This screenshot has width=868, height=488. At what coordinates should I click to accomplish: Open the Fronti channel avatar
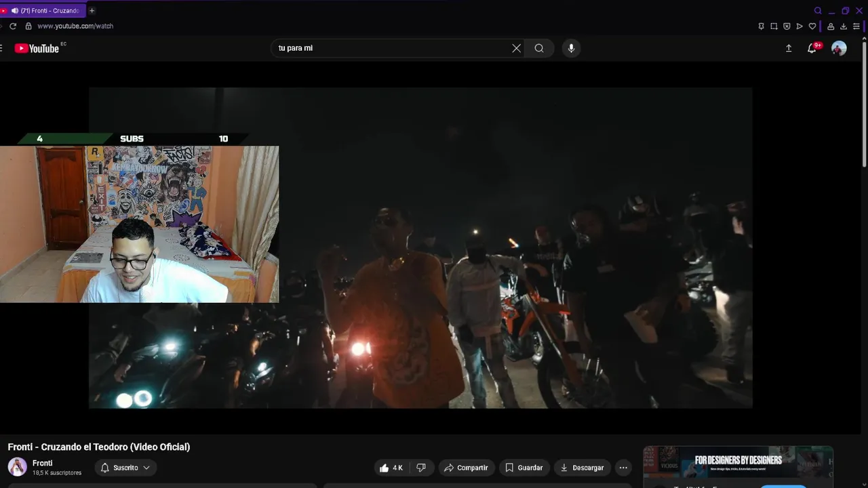(17, 467)
